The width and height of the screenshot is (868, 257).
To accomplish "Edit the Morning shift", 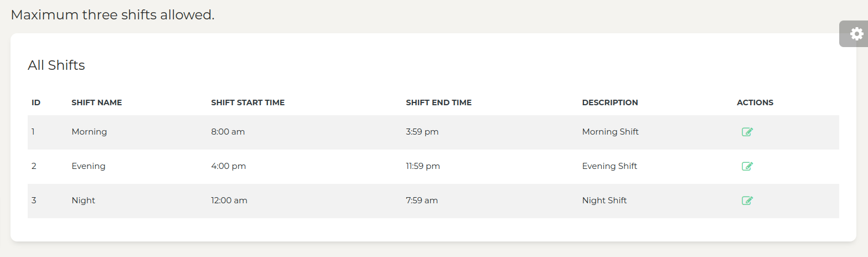I will coord(747,132).
